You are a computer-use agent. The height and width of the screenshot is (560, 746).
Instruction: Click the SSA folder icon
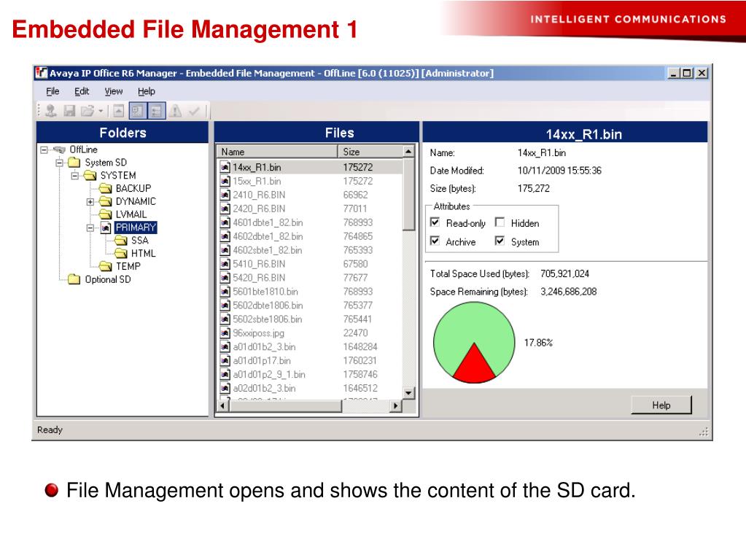pos(121,241)
